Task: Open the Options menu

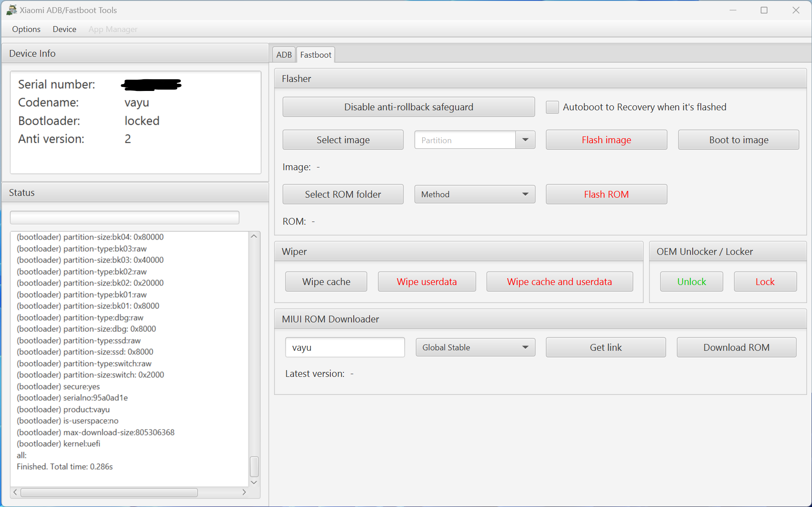Action: click(x=26, y=29)
